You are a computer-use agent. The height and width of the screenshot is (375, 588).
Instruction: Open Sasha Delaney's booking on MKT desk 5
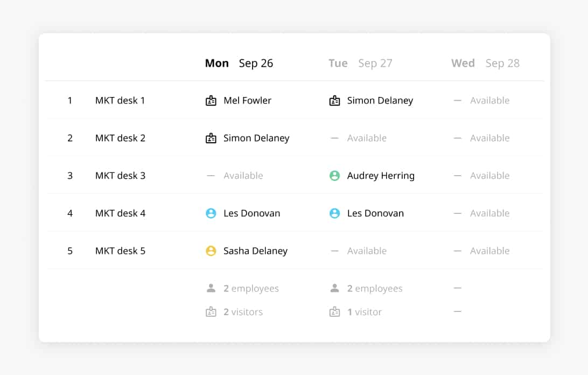[x=255, y=251]
